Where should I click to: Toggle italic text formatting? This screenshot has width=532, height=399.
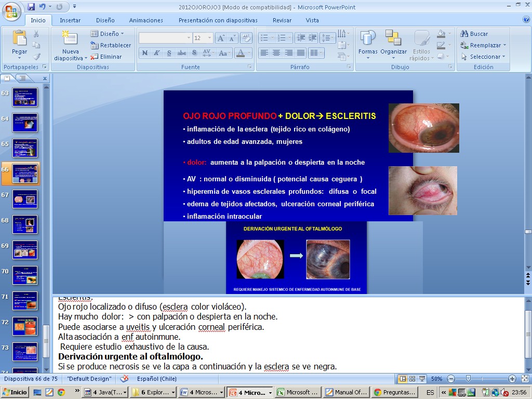point(157,53)
